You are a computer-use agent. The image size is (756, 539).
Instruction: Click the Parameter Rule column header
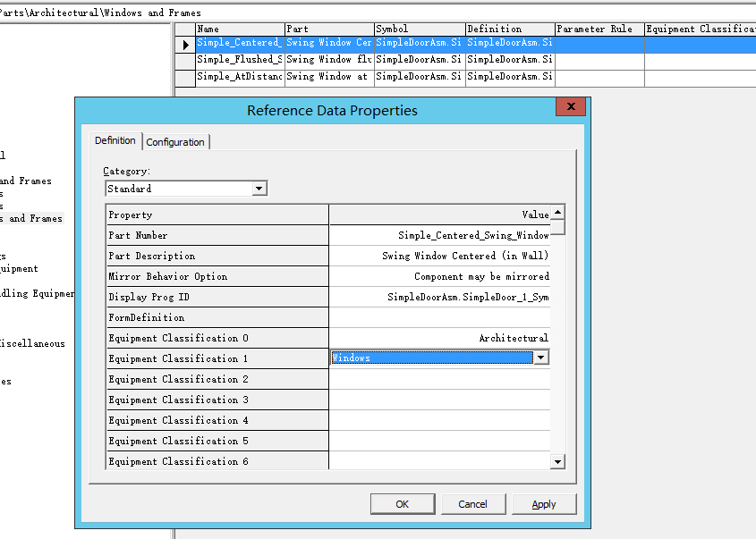tap(599, 29)
